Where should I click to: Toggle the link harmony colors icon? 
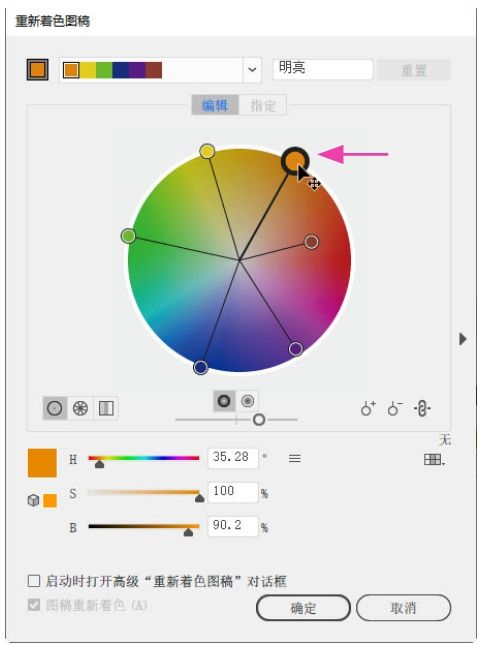tap(422, 409)
